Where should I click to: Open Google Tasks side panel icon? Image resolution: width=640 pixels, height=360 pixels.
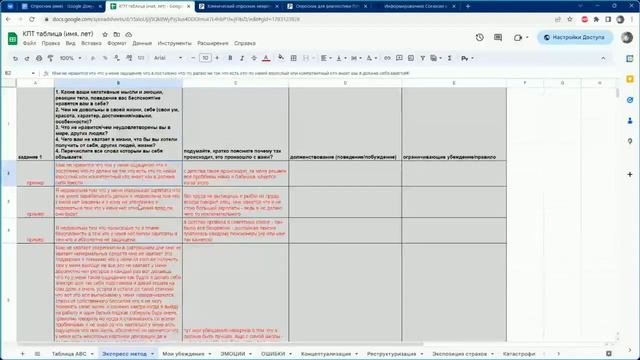point(630,100)
